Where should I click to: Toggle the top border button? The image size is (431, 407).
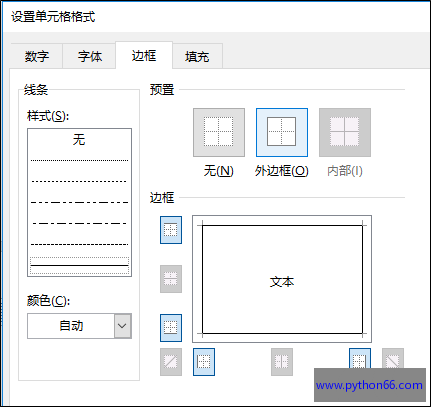(x=171, y=230)
